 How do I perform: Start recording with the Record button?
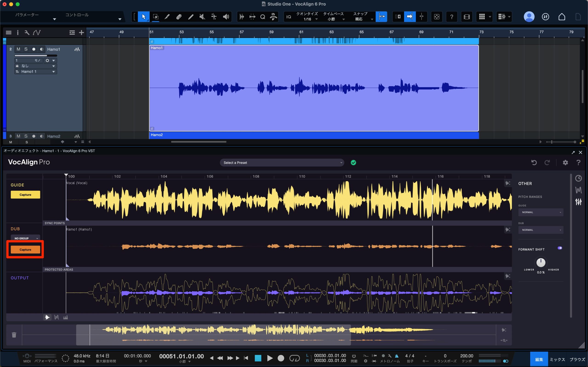tap(281, 358)
